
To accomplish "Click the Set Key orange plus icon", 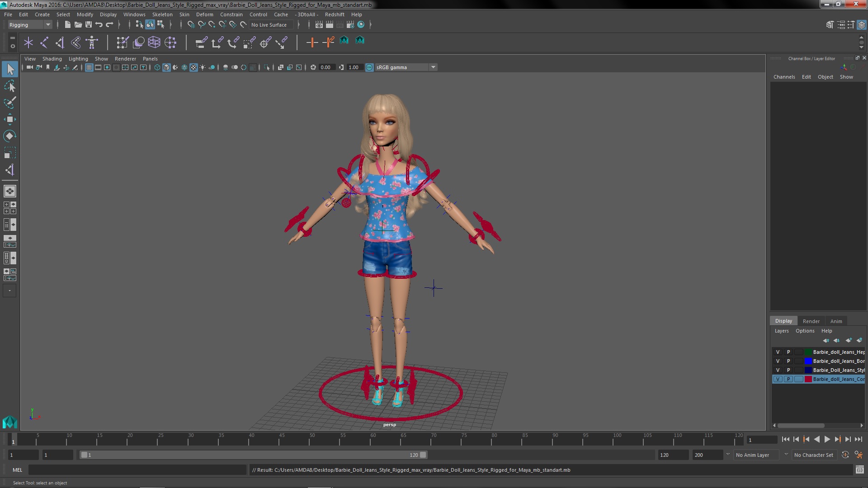I will [x=311, y=42].
